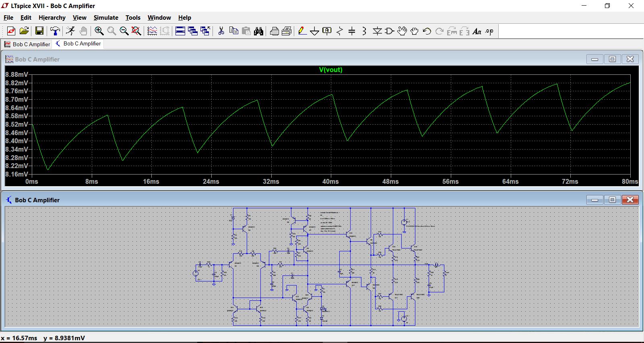
Task: Cascade the windows from the toolbar
Action: [x=193, y=31]
